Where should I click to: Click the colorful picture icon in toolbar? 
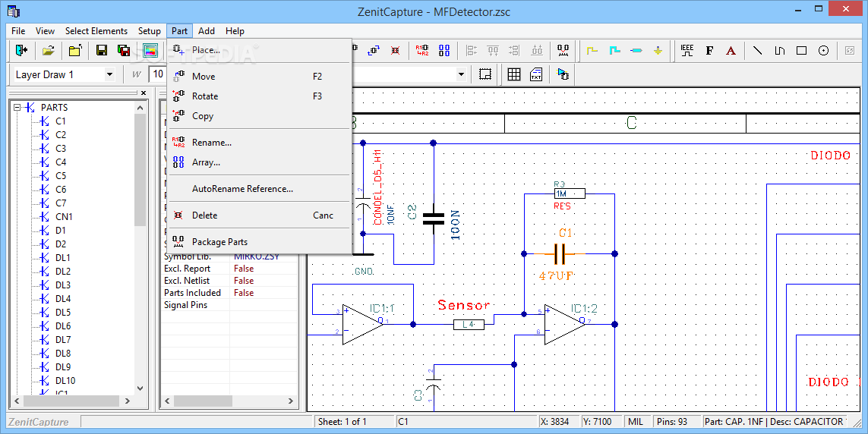(x=150, y=50)
